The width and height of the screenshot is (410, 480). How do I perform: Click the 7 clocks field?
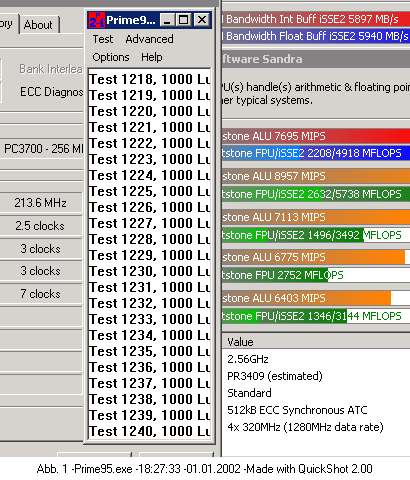tap(41, 294)
